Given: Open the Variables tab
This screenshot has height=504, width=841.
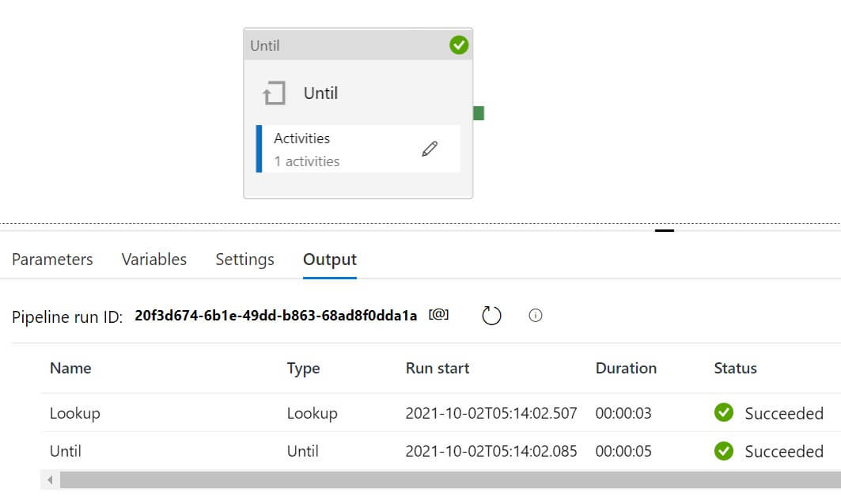Looking at the screenshot, I should click(154, 260).
